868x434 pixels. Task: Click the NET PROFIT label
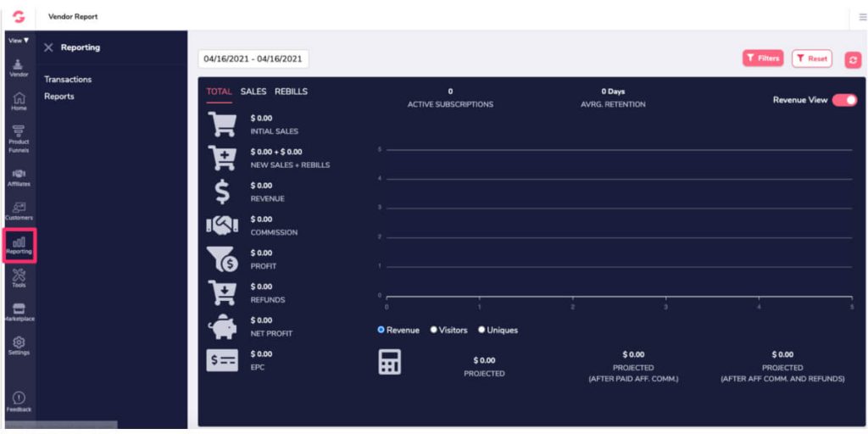tap(271, 334)
